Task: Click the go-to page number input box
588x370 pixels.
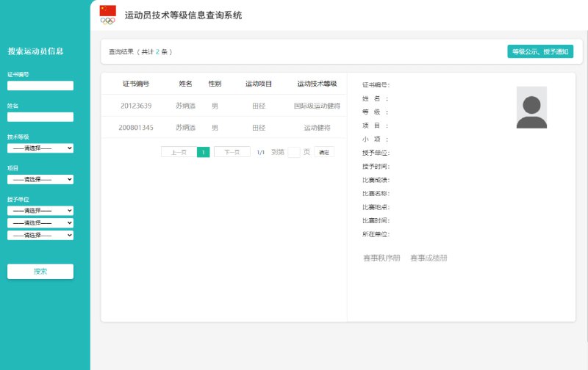Action: [294, 152]
